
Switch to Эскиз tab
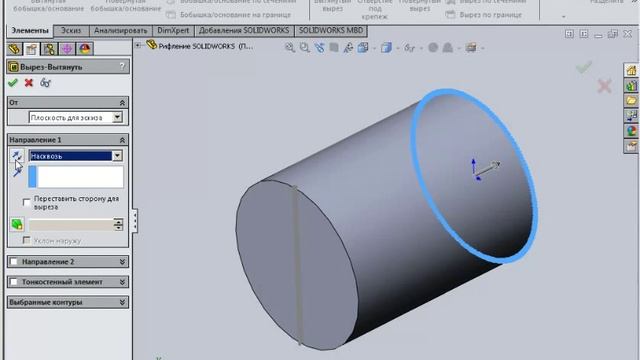tap(71, 31)
